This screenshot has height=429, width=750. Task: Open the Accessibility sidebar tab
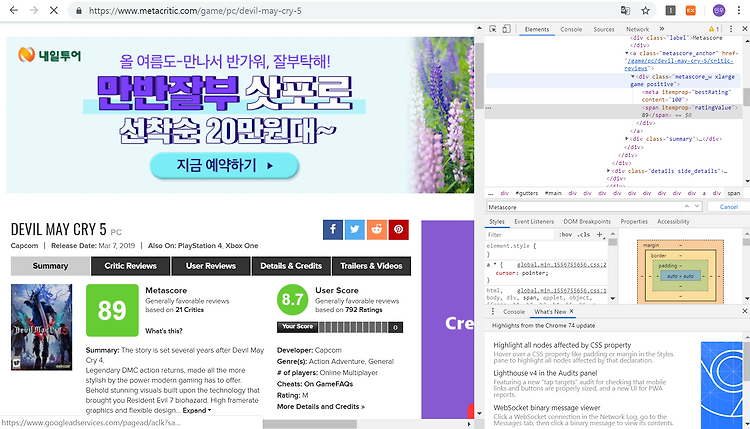click(673, 221)
